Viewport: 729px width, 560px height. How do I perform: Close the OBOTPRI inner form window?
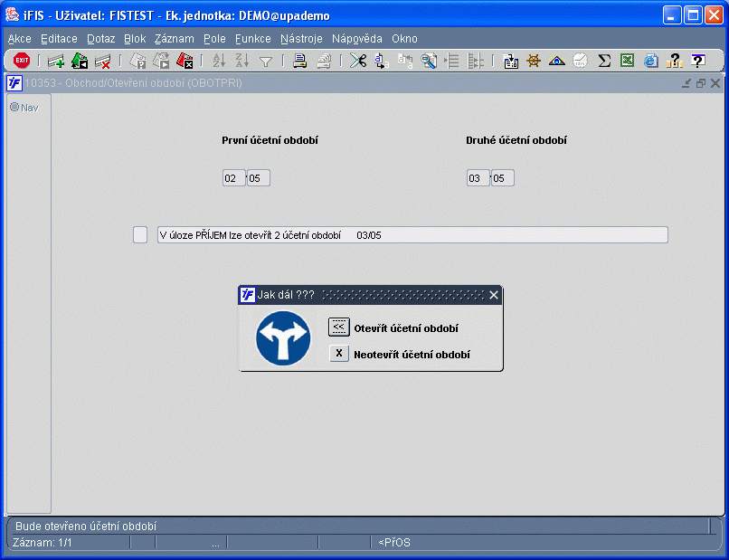[715, 83]
